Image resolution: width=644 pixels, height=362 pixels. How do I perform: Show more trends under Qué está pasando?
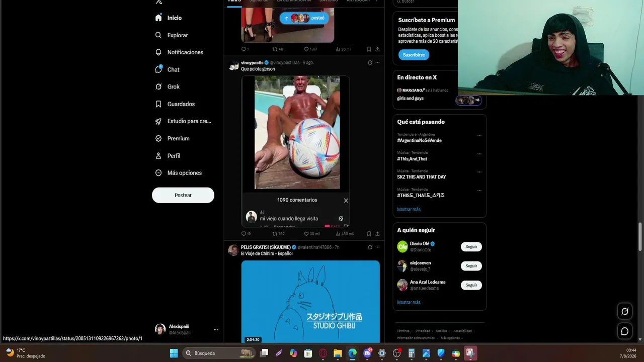[x=409, y=210]
